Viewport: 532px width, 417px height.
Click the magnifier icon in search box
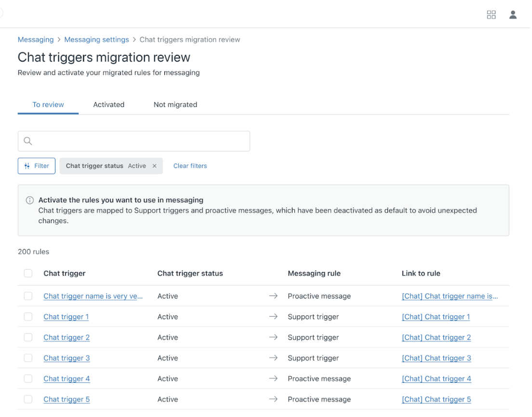click(28, 141)
